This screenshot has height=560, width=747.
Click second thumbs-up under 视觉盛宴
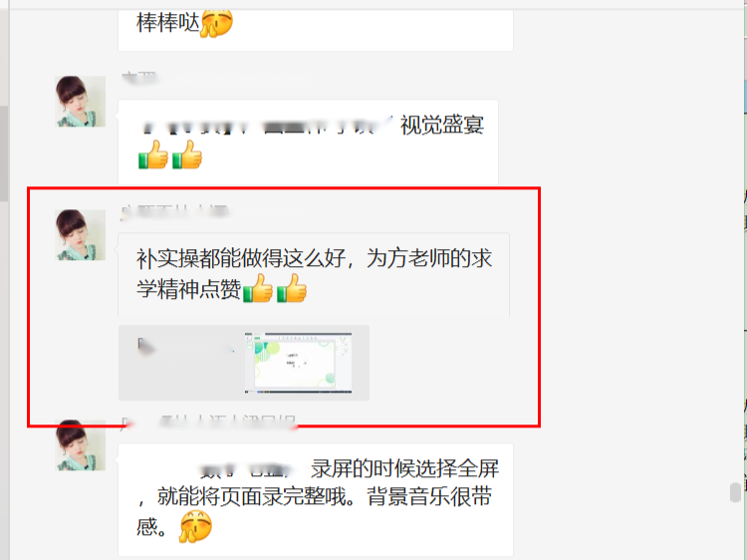[x=187, y=154]
